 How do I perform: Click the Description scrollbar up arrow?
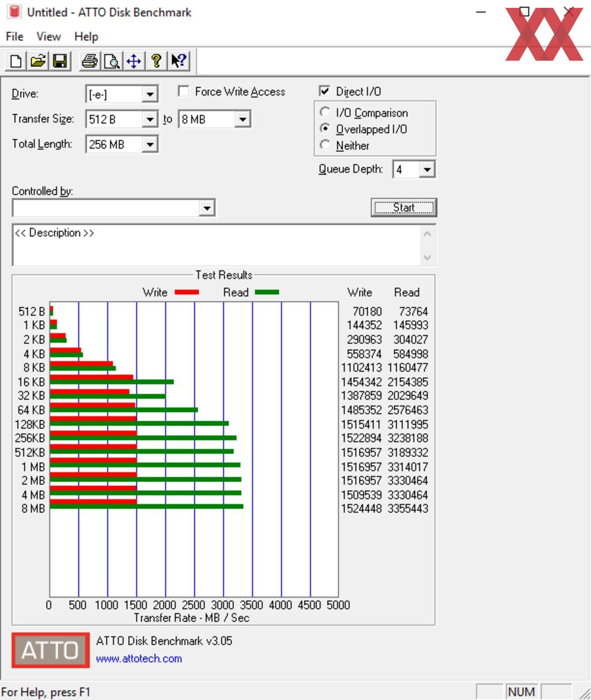[x=427, y=234]
